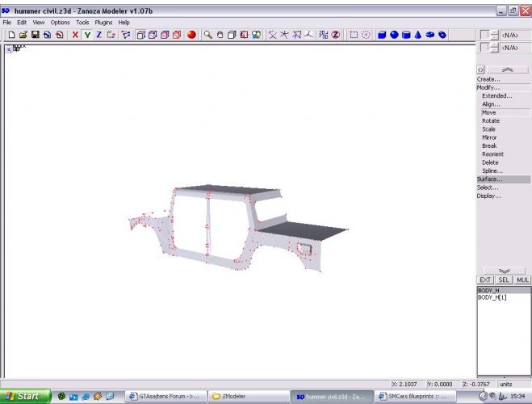Click the red sphere toolbar icon
The width and height of the screenshot is (532, 404).
pos(191,35)
